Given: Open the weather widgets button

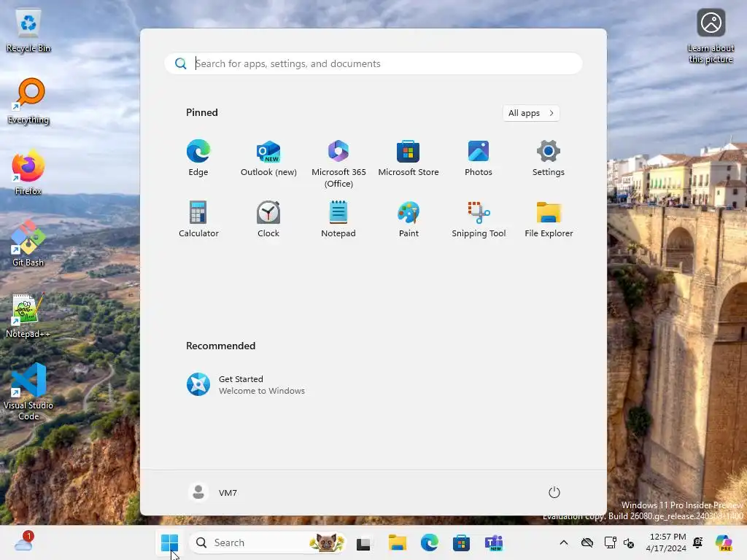Looking at the screenshot, I should point(23,542).
